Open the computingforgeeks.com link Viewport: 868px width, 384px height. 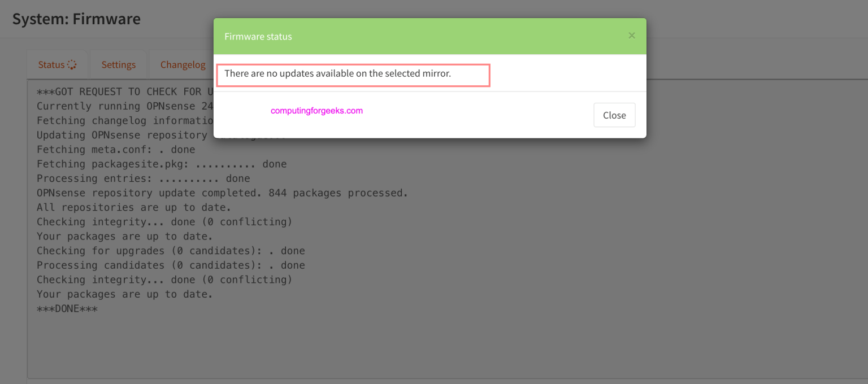(x=316, y=110)
